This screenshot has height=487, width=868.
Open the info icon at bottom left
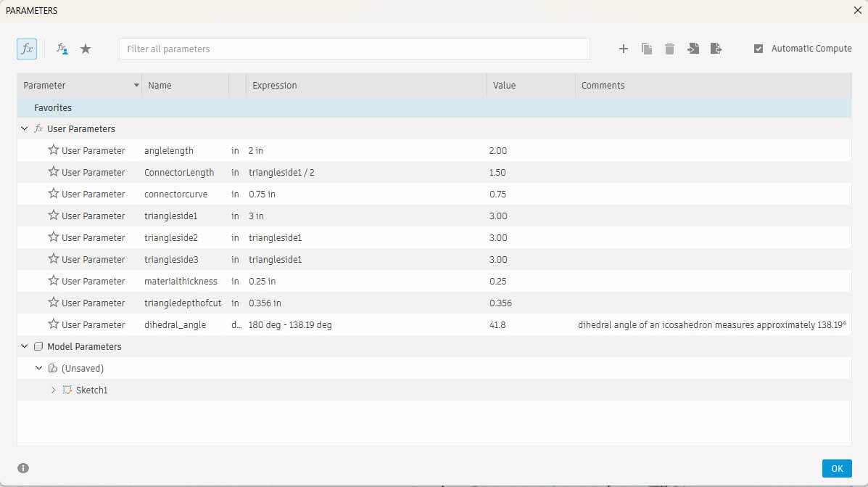coord(22,468)
